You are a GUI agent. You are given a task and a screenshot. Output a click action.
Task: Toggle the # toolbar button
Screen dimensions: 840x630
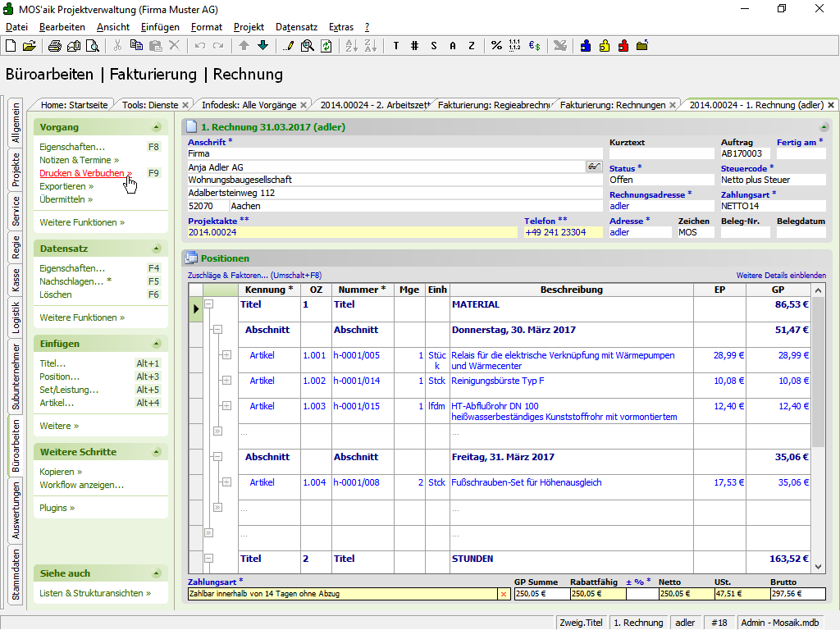pyautogui.click(x=414, y=46)
